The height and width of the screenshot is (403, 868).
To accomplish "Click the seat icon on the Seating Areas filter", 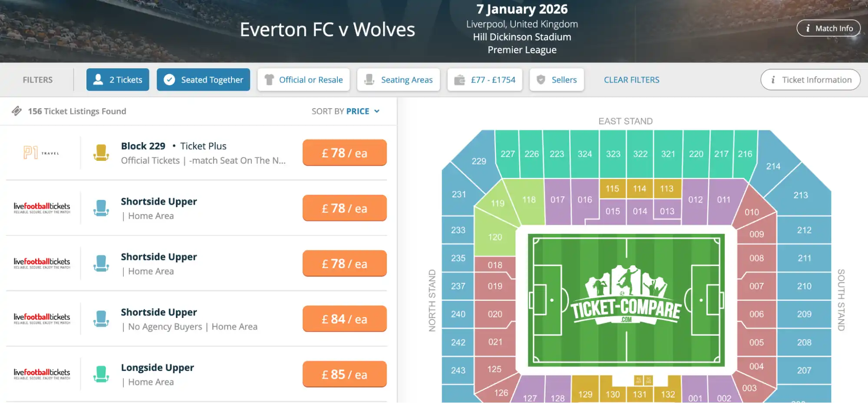I will click(370, 80).
